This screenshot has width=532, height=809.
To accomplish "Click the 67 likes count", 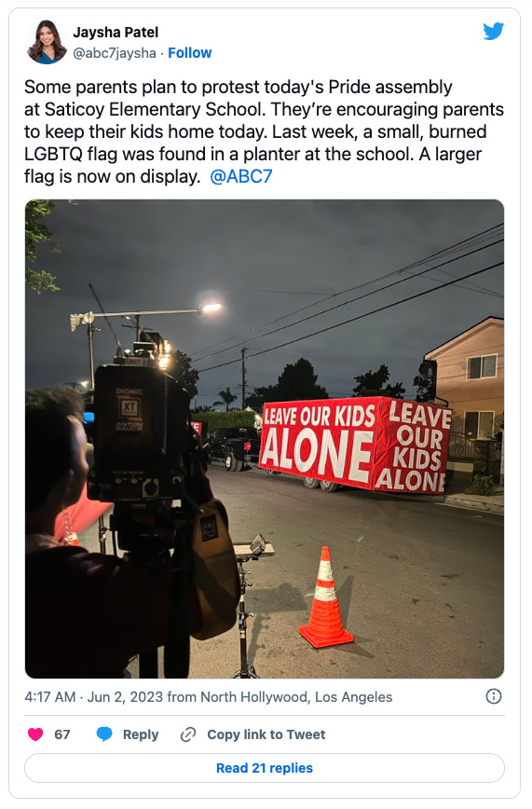I will pyautogui.click(x=61, y=734).
